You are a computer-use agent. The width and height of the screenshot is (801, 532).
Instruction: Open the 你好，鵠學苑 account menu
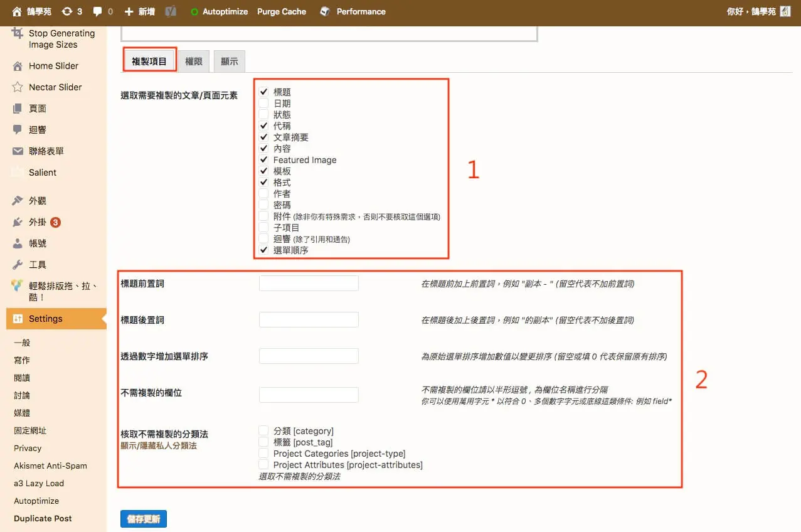pos(758,11)
